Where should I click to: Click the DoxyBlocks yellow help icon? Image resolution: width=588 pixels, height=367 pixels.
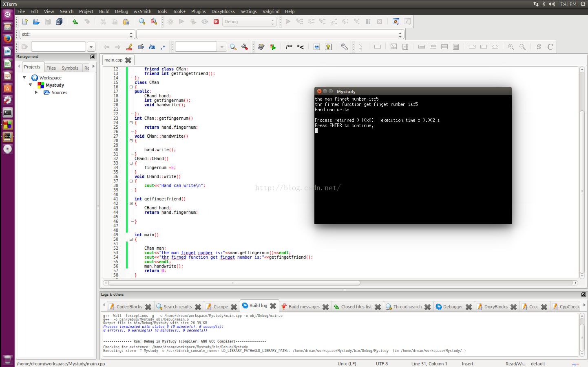tap(328, 47)
